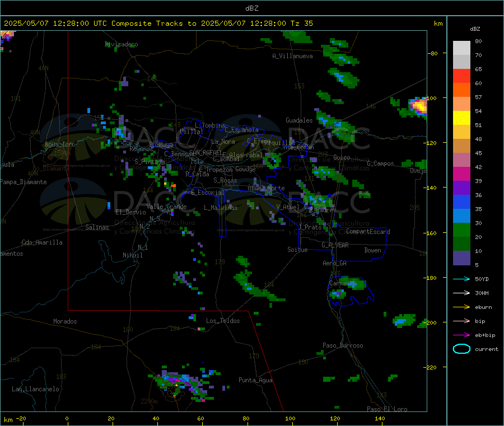Click the blue 35 dBZ legend swatch

(461, 202)
